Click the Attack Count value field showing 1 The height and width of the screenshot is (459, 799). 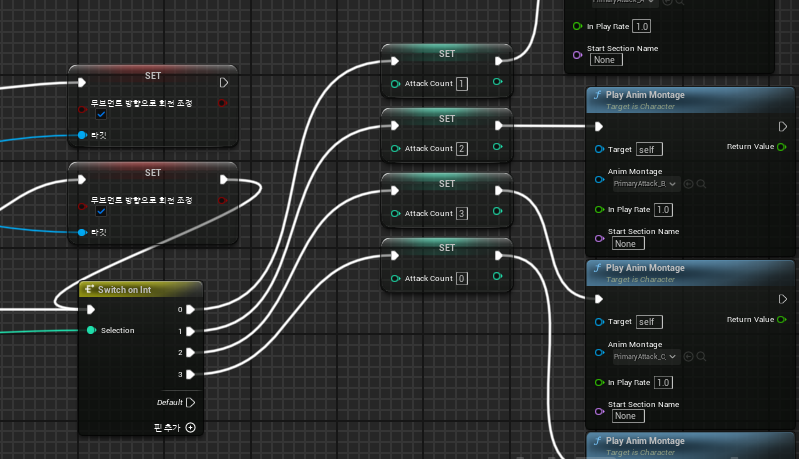462,84
